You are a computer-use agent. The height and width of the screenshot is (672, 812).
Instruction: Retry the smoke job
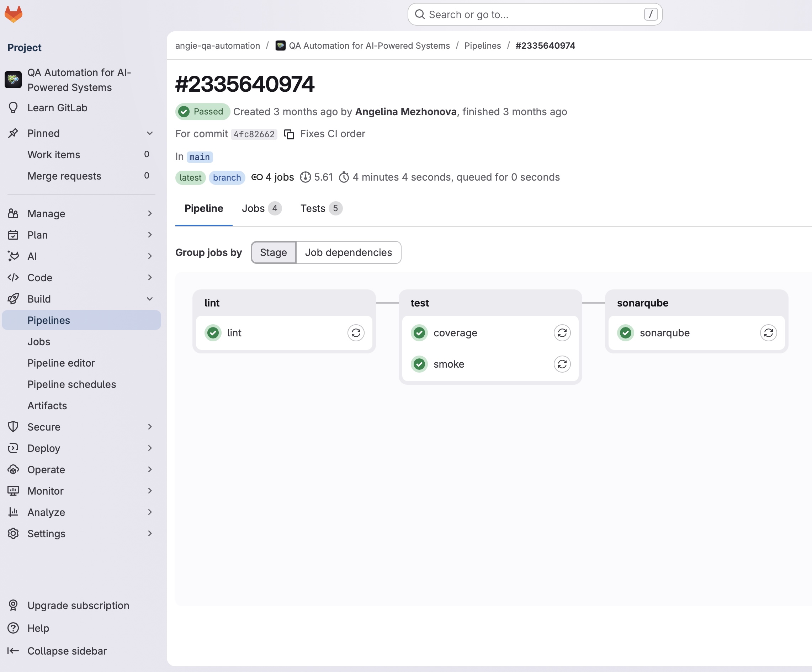(x=562, y=364)
